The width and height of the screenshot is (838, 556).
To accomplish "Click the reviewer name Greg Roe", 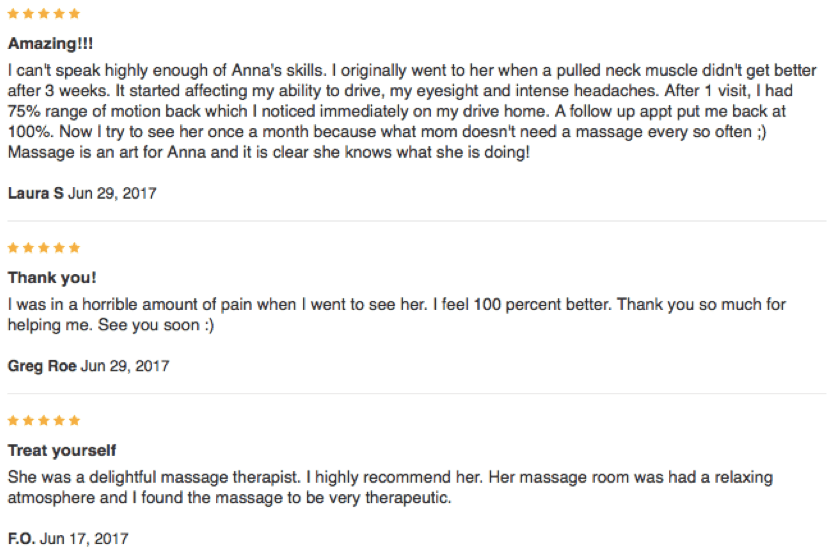I will pos(42,366).
